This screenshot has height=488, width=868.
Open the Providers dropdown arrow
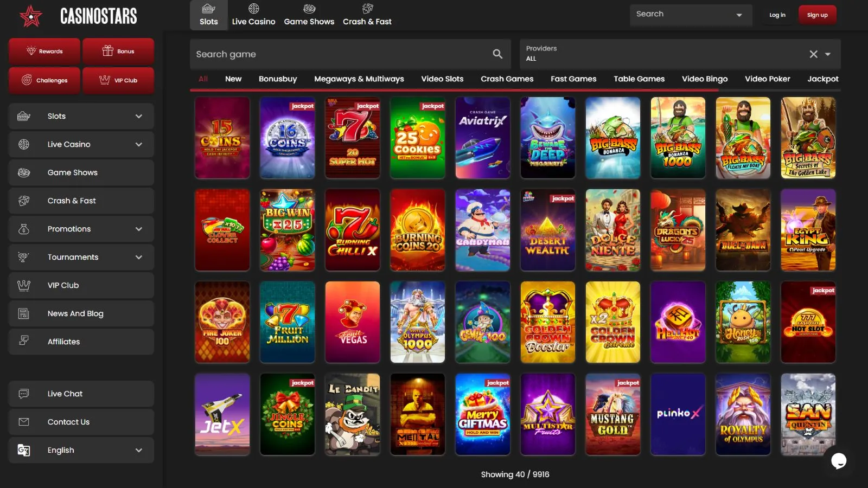pyautogui.click(x=828, y=54)
